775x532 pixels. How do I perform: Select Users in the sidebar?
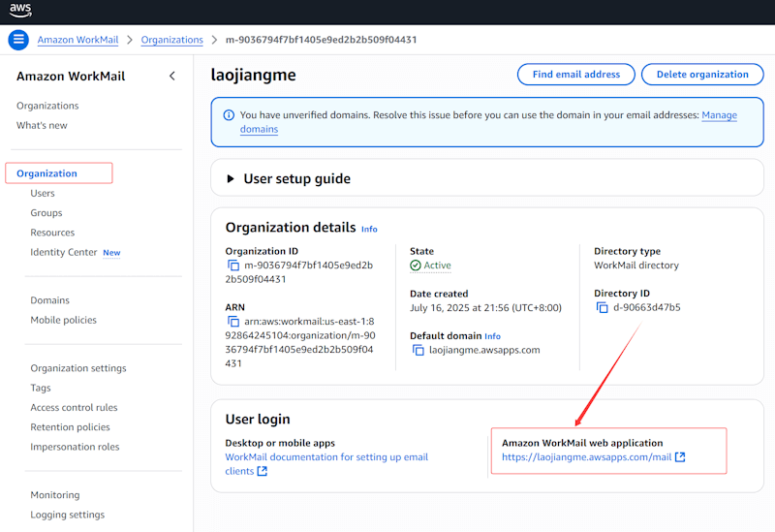(x=43, y=193)
